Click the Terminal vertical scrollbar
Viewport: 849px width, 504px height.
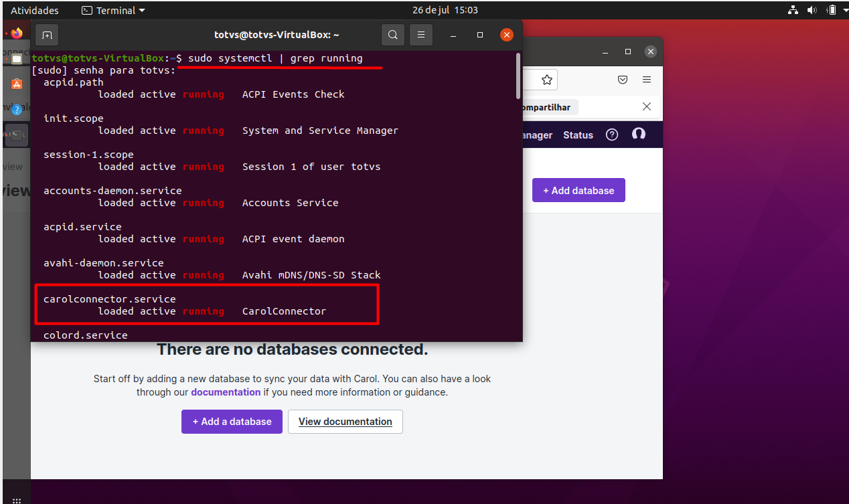(x=518, y=75)
